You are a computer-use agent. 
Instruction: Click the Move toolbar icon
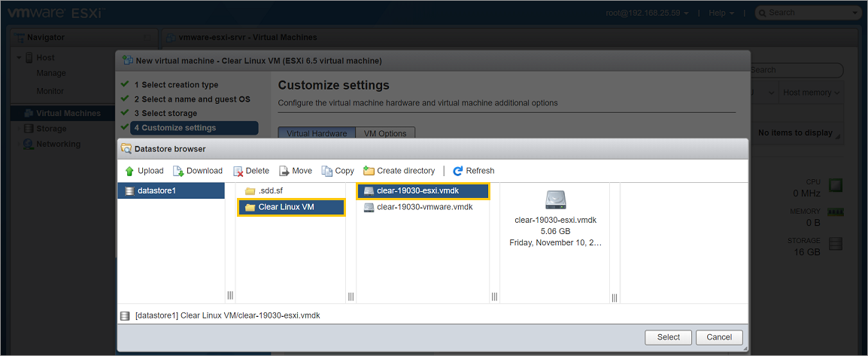coord(284,171)
